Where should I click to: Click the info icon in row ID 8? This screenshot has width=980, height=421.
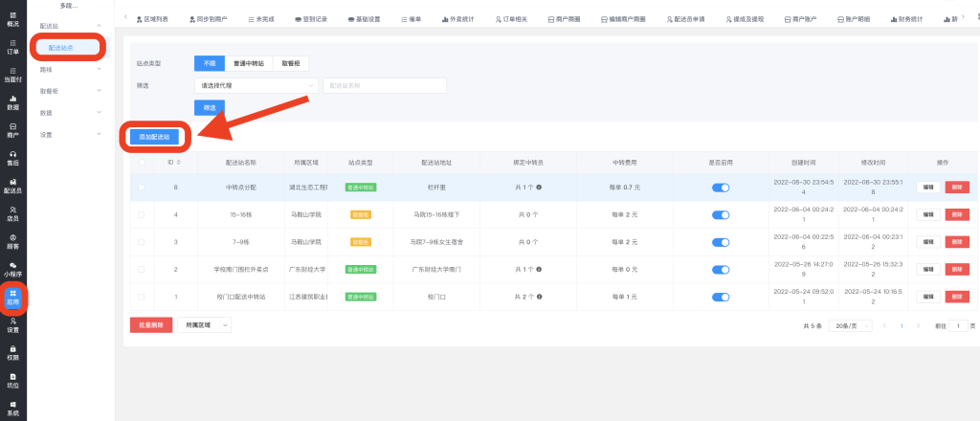point(539,188)
